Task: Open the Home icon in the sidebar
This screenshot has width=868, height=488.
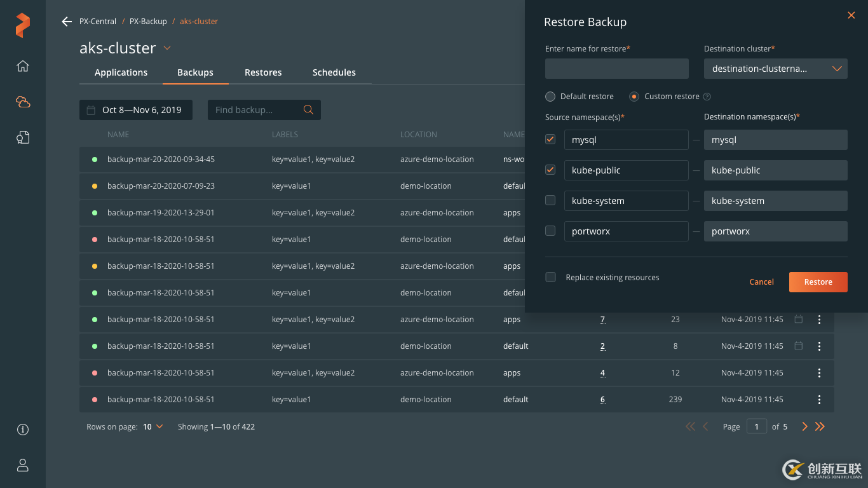Action: [x=23, y=66]
